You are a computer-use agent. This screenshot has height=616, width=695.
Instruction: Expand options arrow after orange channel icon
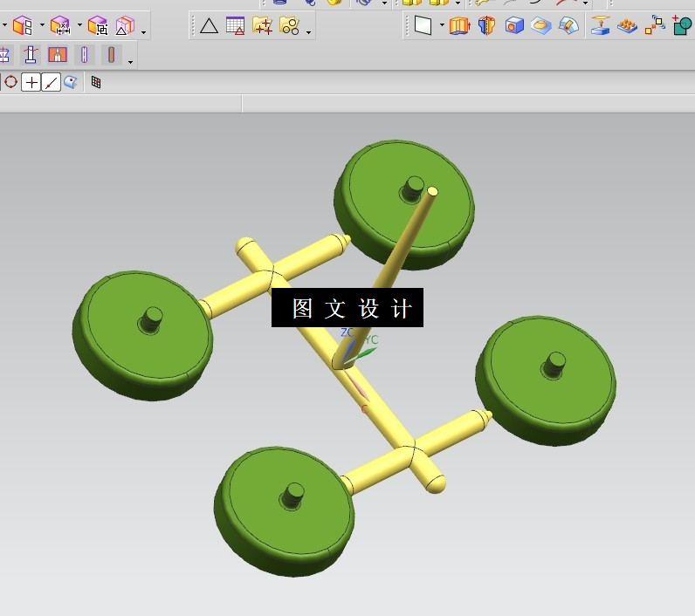click(130, 62)
